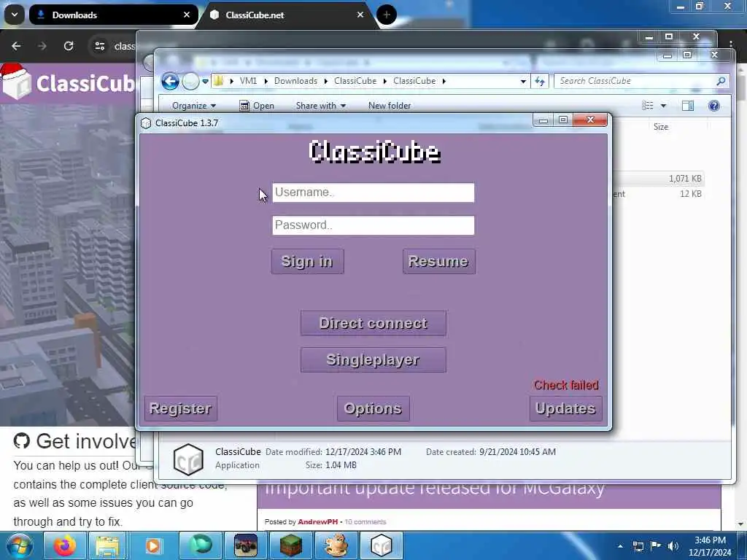The width and height of the screenshot is (747, 560).
Task: Click the VM1 breadcrumb in the Explorer address bar
Action: click(x=248, y=81)
